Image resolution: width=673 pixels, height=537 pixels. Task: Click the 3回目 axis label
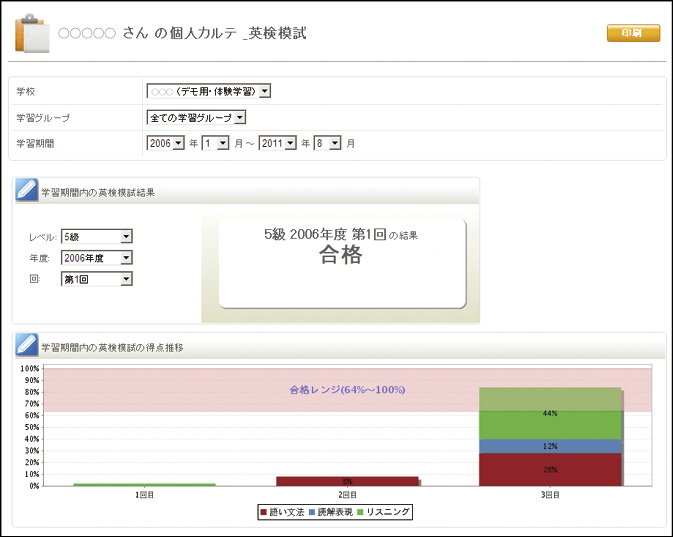tap(550, 495)
